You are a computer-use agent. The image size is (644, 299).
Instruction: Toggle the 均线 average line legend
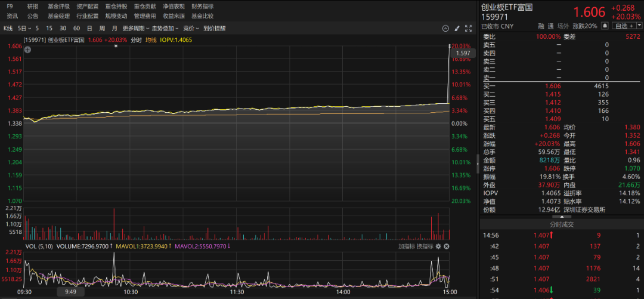click(x=151, y=40)
